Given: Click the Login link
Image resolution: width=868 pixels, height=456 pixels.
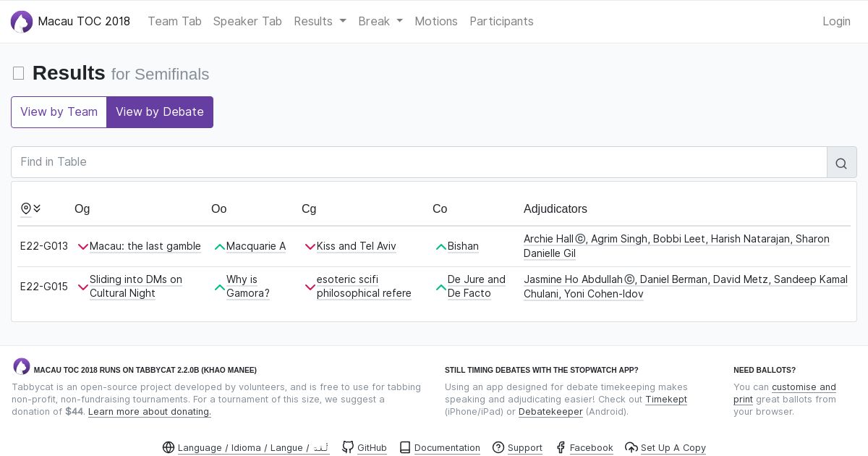Looking at the screenshot, I should click(x=836, y=22).
